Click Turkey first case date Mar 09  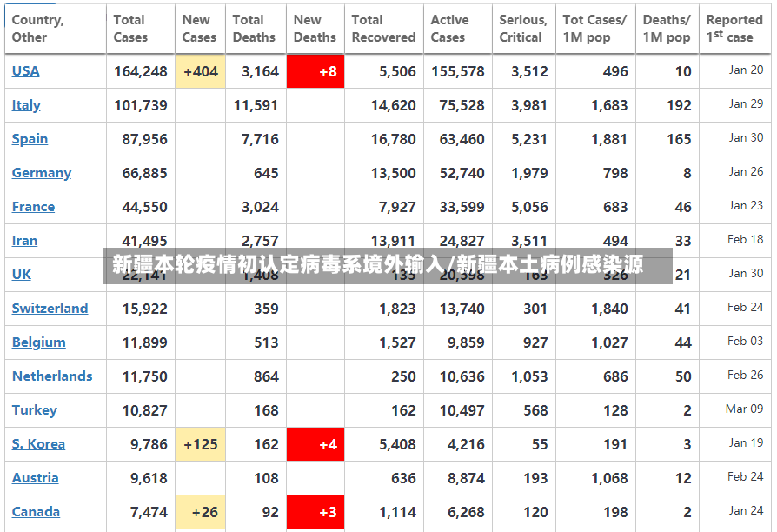pos(744,409)
